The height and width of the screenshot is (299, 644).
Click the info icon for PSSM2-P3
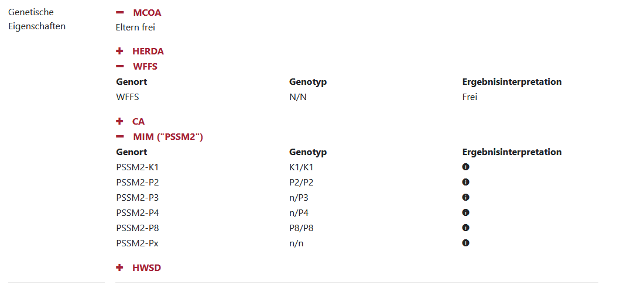coord(465,197)
